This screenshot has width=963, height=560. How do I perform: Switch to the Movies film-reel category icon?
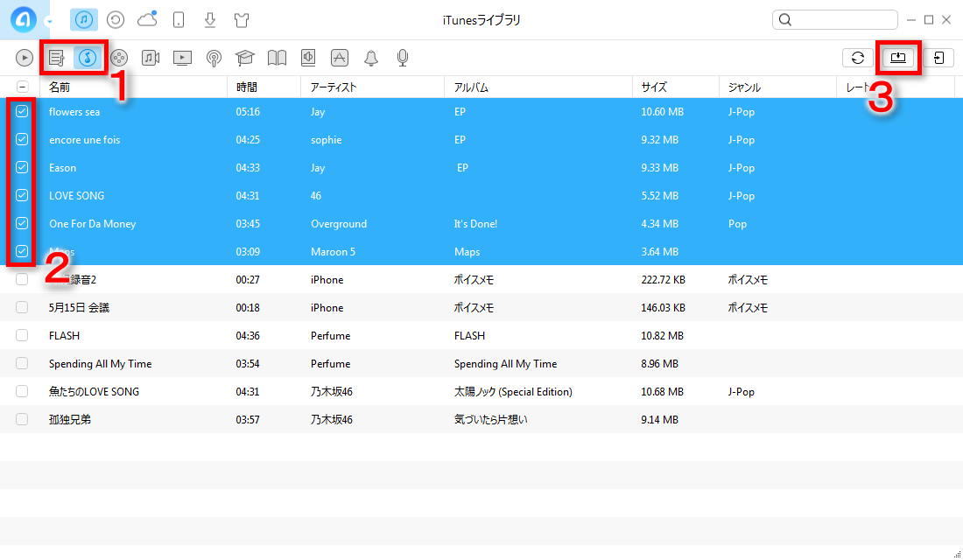coord(118,58)
